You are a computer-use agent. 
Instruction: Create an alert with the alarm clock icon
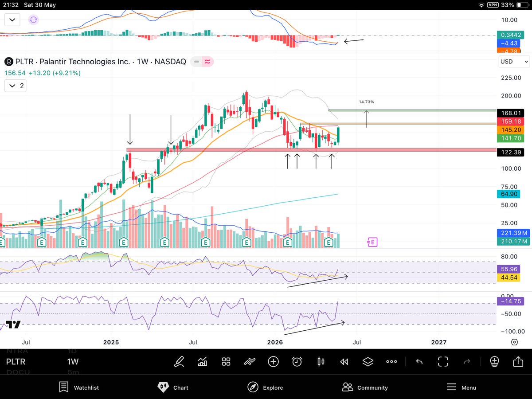click(297, 361)
